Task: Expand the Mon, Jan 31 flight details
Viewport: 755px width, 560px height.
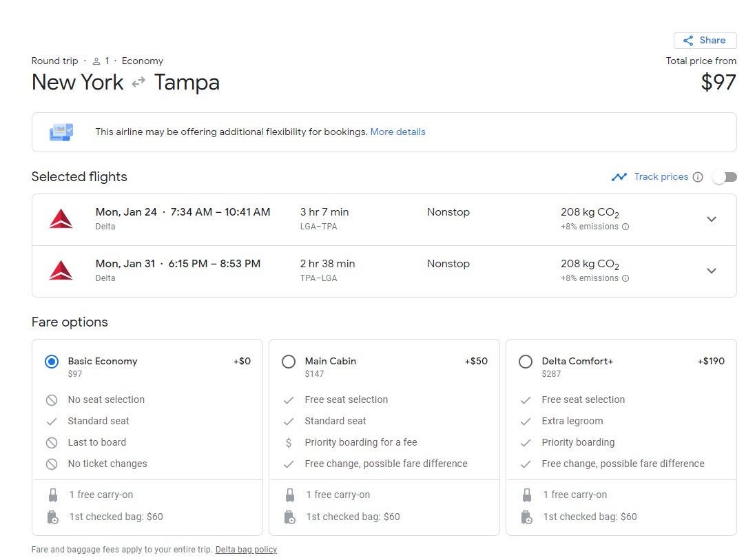Action: (712, 271)
